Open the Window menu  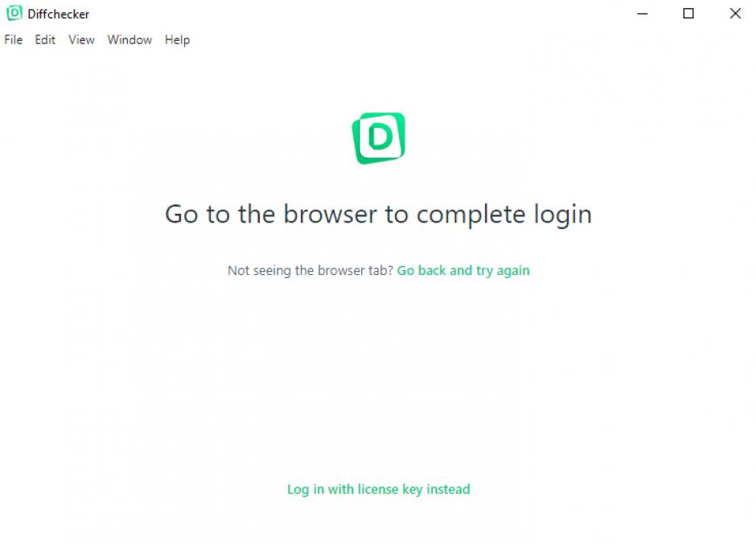(x=129, y=39)
